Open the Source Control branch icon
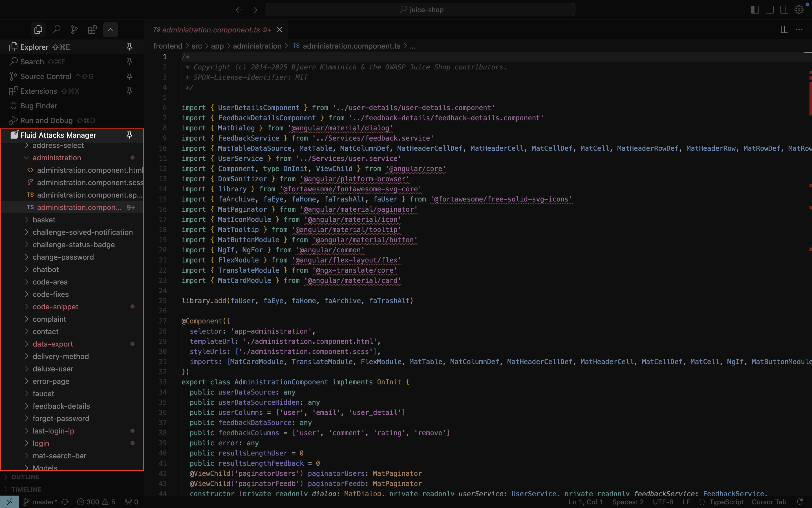 [74, 30]
